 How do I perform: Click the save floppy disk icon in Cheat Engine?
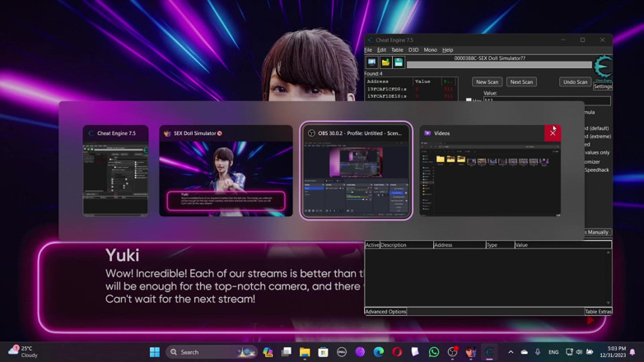[399, 63]
